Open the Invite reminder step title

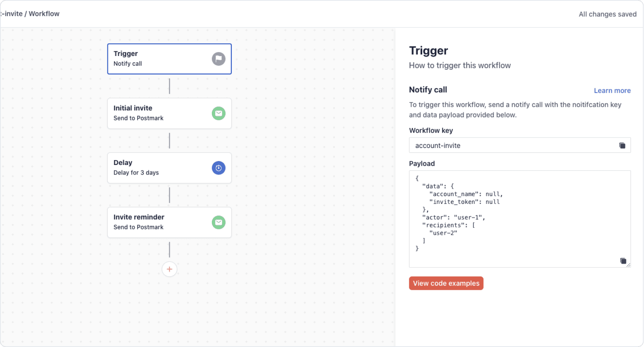click(139, 217)
